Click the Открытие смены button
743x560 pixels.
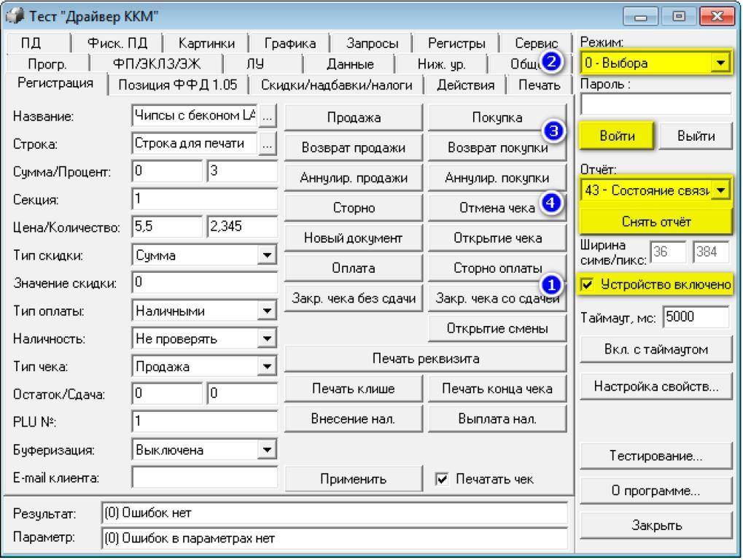click(497, 329)
